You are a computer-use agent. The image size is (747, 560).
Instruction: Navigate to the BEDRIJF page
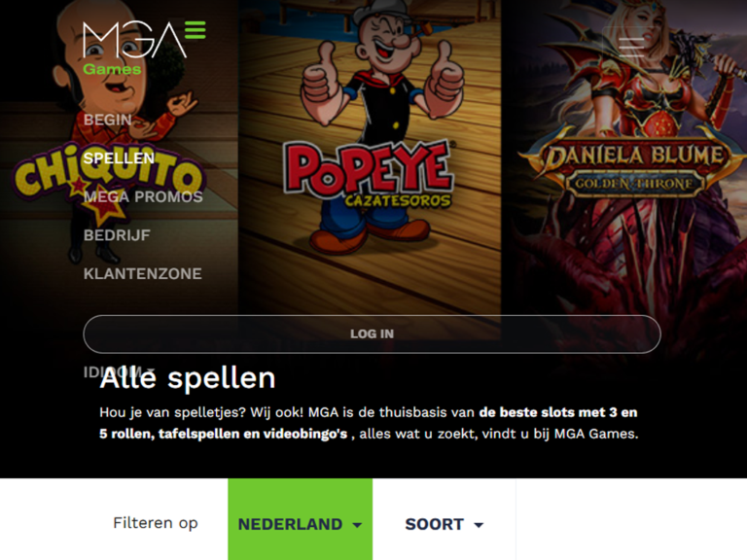click(x=117, y=235)
